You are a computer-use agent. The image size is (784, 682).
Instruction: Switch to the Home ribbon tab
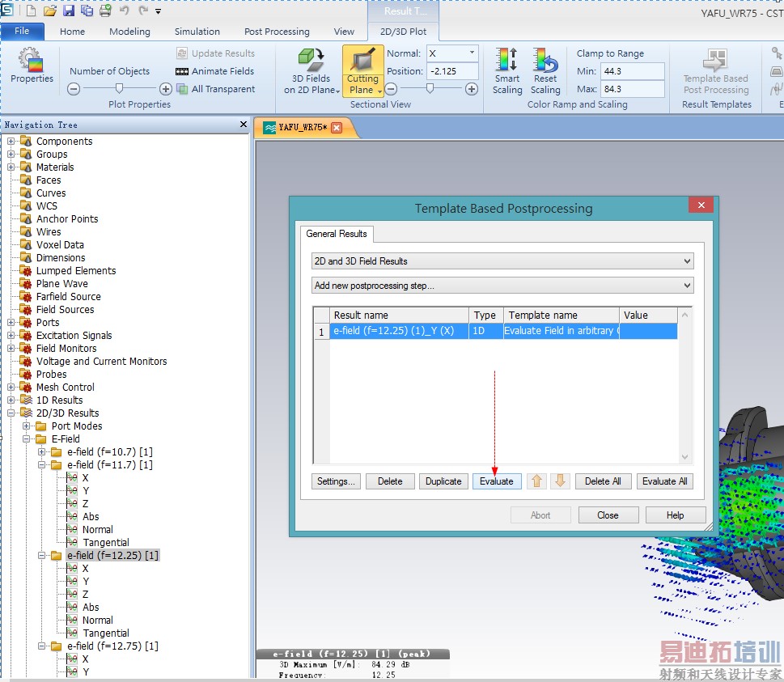point(73,32)
